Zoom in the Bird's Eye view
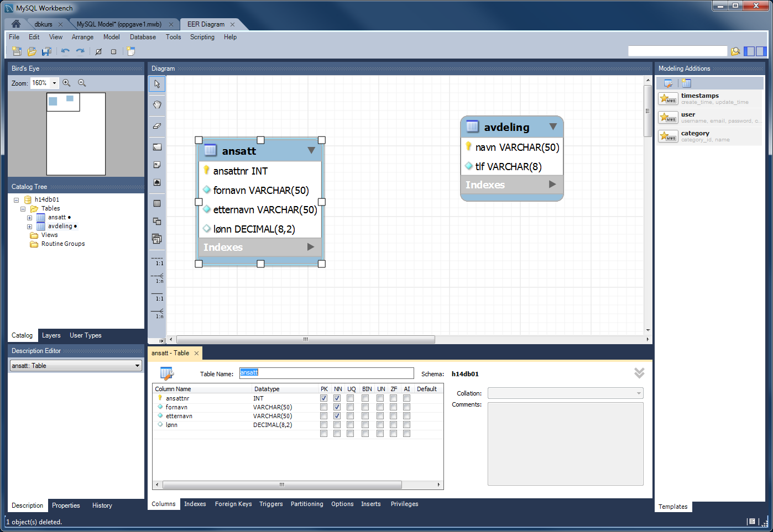The width and height of the screenshot is (773, 532). coord(66,83)
